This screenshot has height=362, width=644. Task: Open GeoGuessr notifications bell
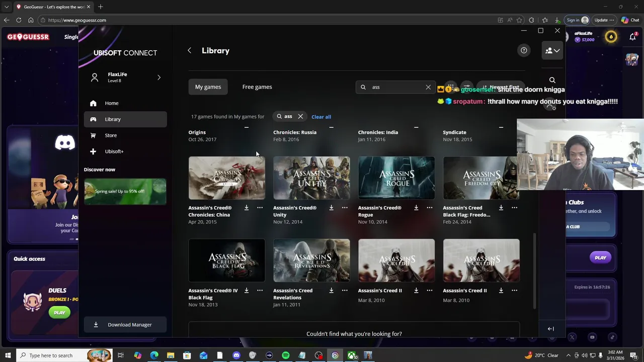(x=633, y=37)
